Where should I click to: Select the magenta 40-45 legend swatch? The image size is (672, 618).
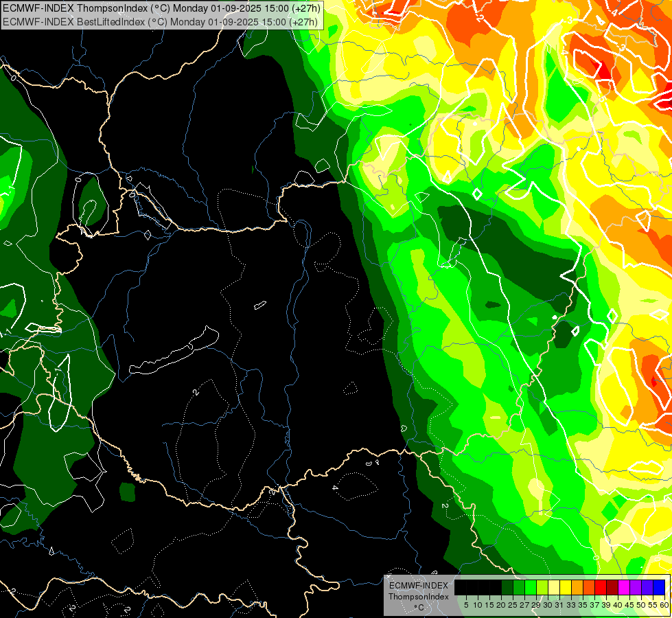point(624,587)
